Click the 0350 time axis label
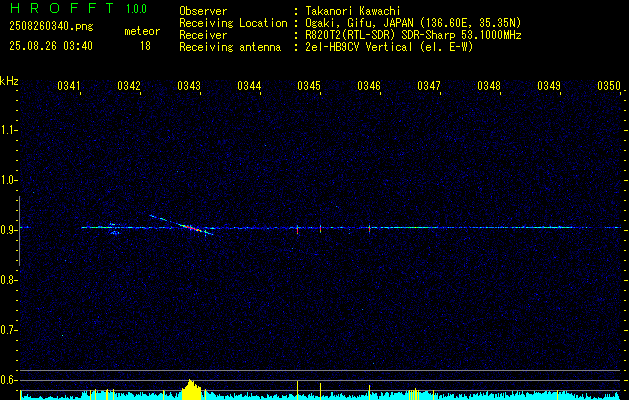The width and height of the screenshot is (629, 400). pos(609,86)
